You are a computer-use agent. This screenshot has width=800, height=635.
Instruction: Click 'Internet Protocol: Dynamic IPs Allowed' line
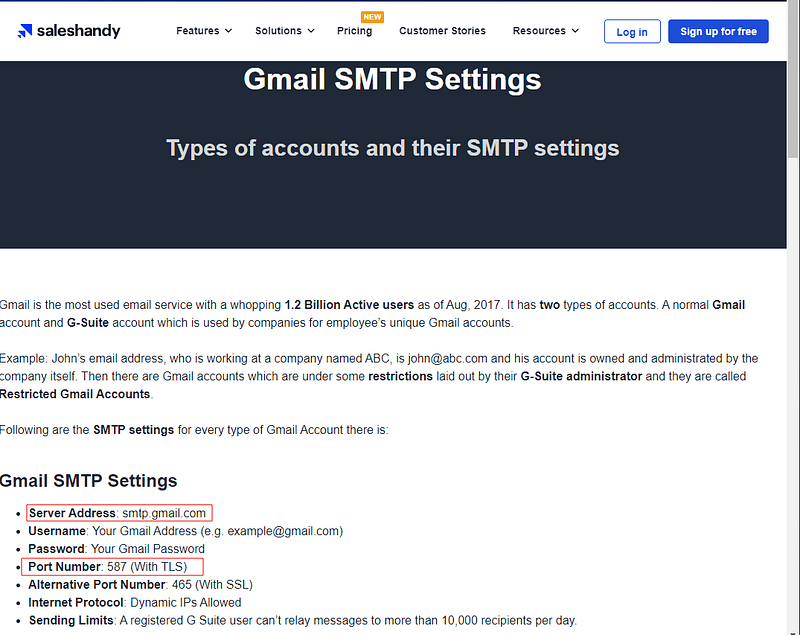[135, 602]
